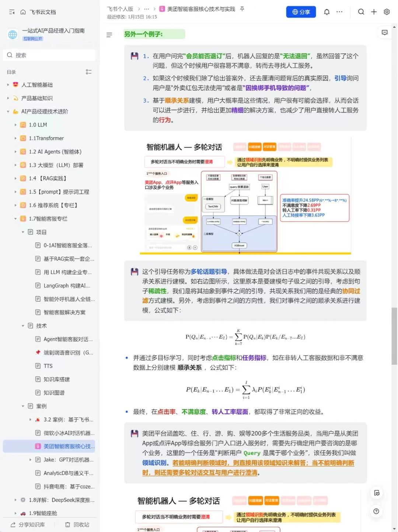398x532 pixels.
Task: Open Jake：GPT对话机器 document
Action: (x=69, y=460)
